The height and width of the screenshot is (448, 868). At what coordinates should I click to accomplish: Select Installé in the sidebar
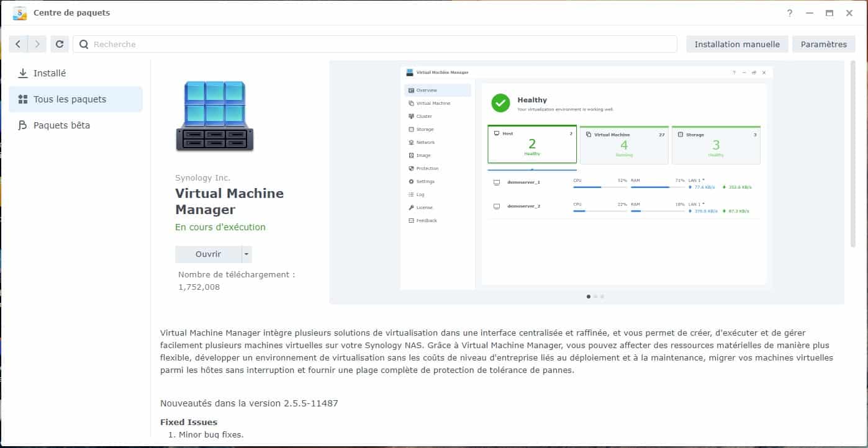76,73
